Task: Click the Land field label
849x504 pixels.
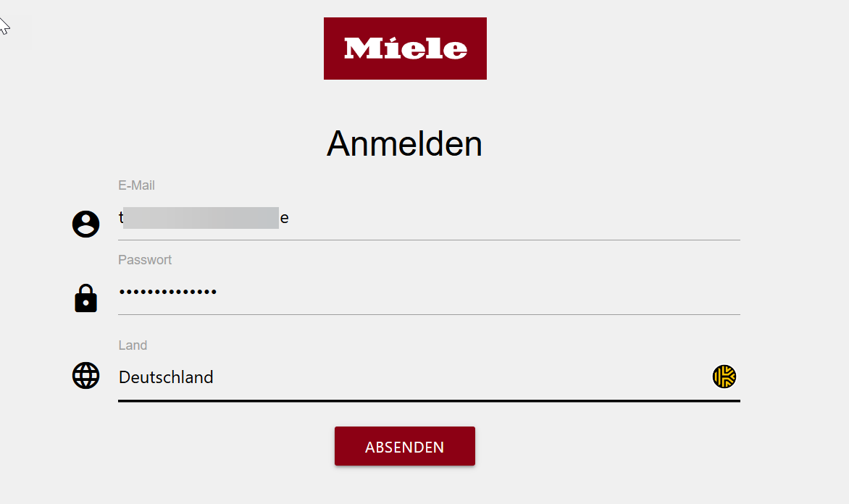Action: [133, 345]
